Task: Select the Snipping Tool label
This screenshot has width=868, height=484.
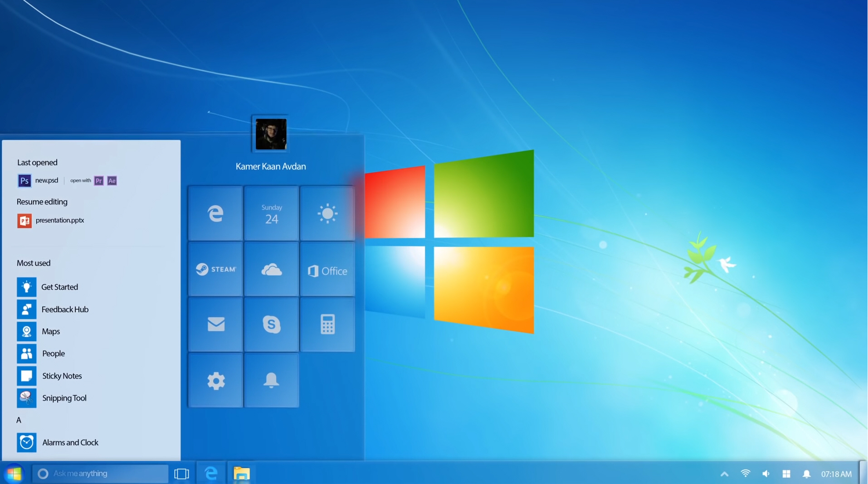Action: (64, 398)
